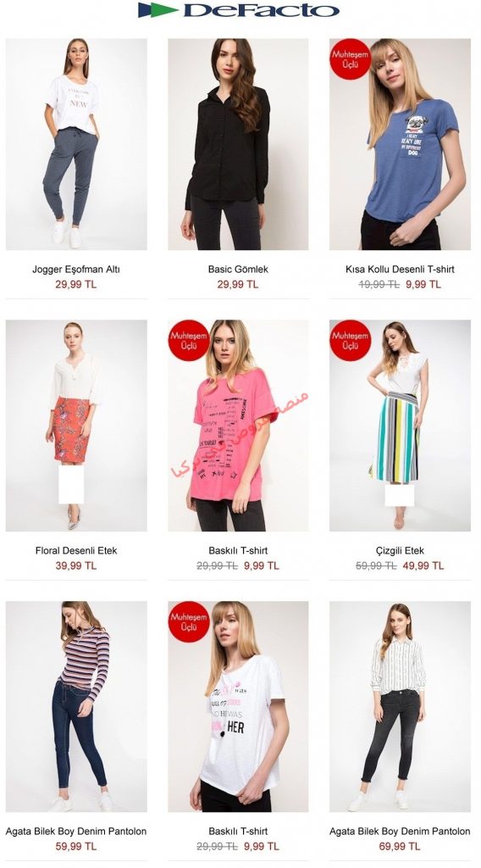The height and width of the screenshot is (868, 481).
Task: Click the Muhteşem Üçlü badge on striped skirt
Action: (x=350, y=340)
